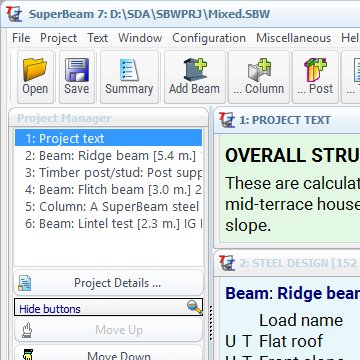This screenshot has width=360, height=360.
Task: Click the Beam: Ridge beam heading
Action: click(x=292, y=293)
